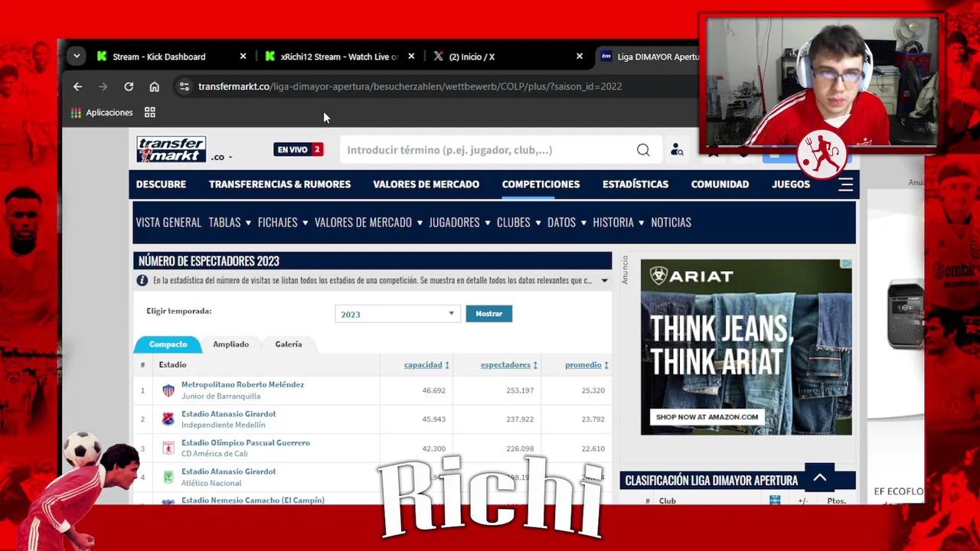This screenshot has width=980, height=551.
Task: Open COMPETICIONES main menu
Action: (x=541, y=184)
